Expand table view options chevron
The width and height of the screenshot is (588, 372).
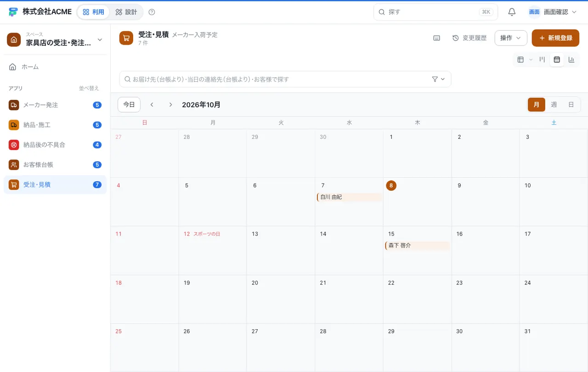531,59
